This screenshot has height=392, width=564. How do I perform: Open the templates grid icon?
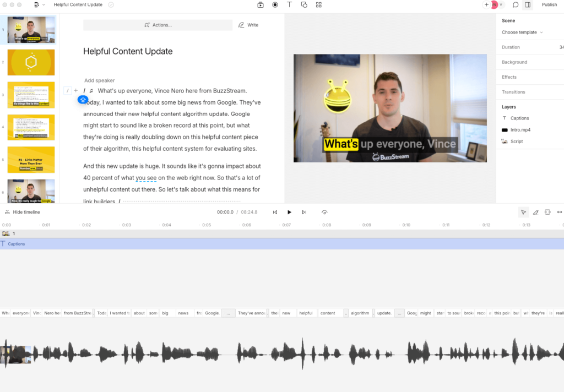point(318,5)
